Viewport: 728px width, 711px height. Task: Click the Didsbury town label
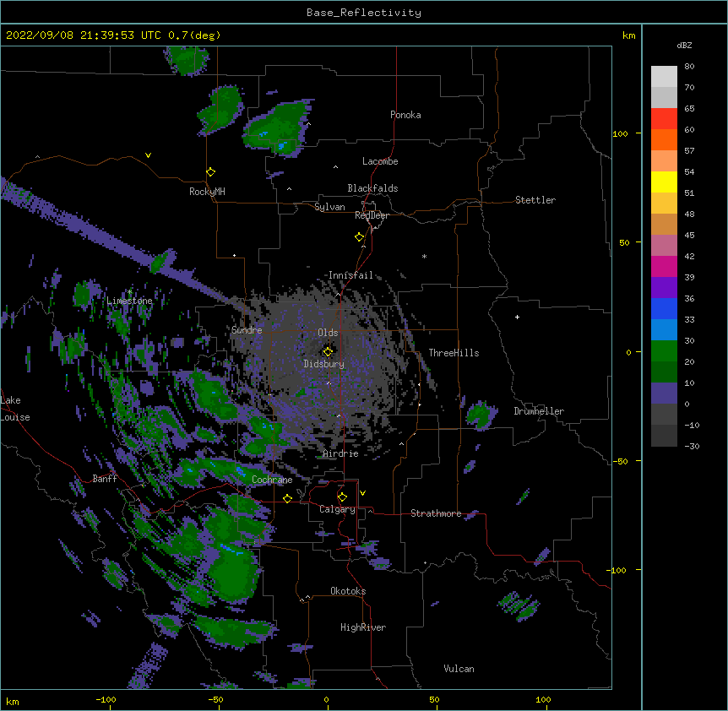point(324,364)
